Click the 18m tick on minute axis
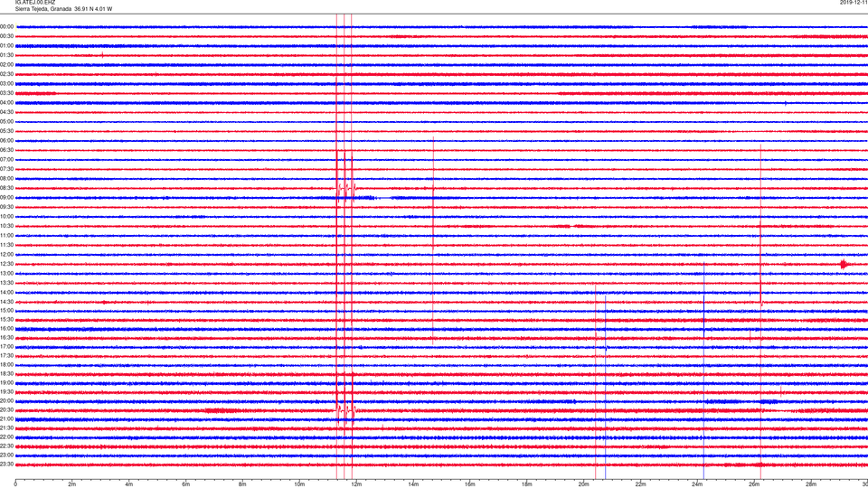 pyautogui.click(x=527, y=484)
